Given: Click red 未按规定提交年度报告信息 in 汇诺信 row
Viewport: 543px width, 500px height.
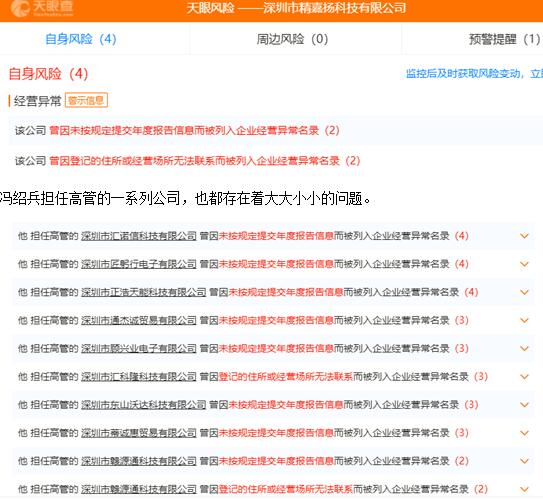Looking at the screenshot, I should point(276,236).
